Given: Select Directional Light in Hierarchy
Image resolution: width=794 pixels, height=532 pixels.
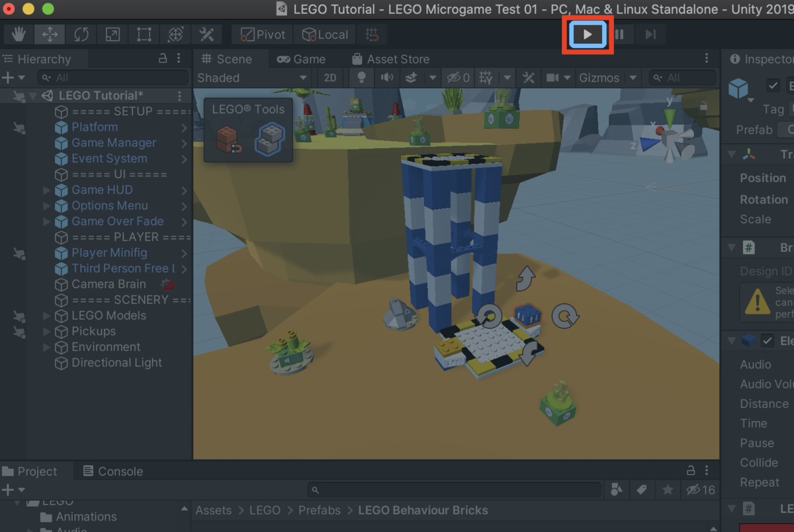Looking at the screenshot, I should (116, 363).
